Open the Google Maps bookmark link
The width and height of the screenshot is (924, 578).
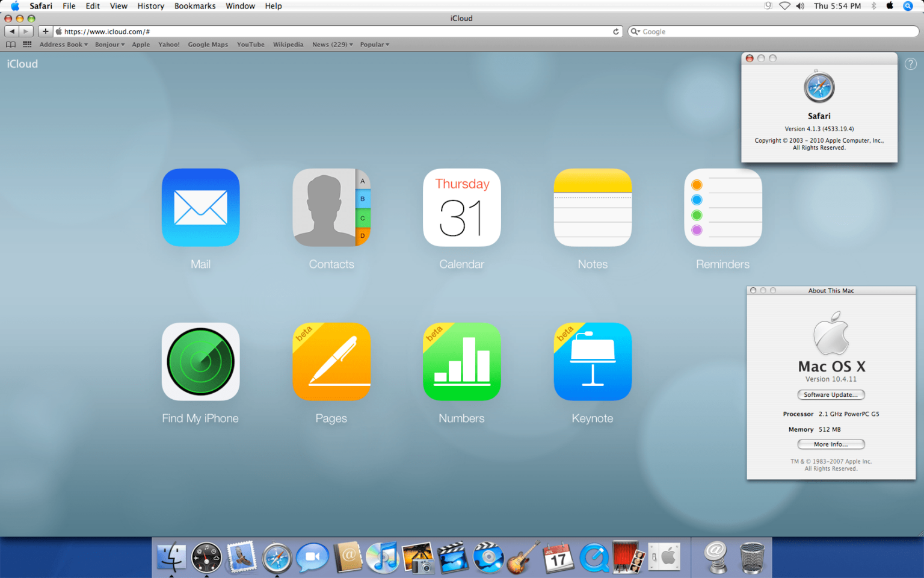click(x=208, y=45)
